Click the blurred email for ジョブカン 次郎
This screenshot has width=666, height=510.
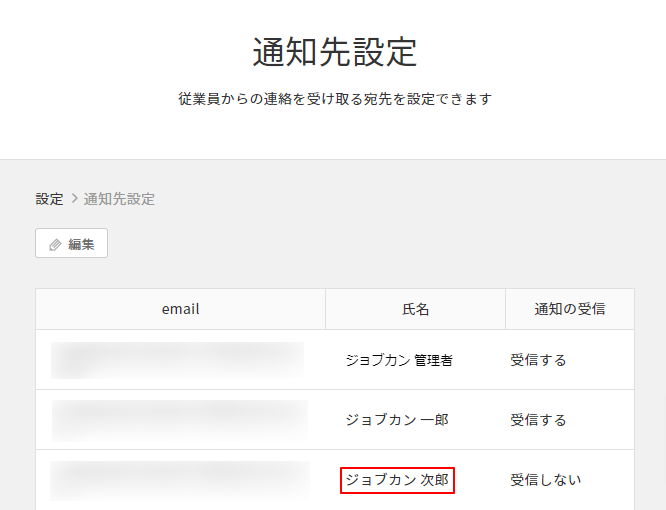180,480
